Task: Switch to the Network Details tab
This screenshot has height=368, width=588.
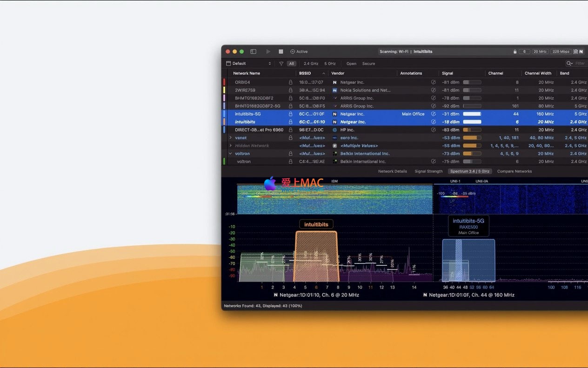Action: [392, 171]
